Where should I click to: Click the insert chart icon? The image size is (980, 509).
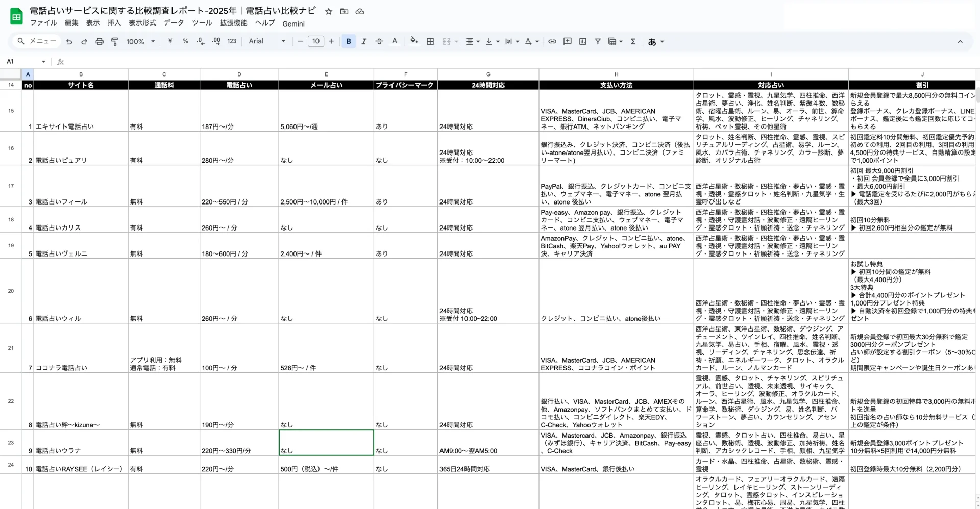tap(583, 42)
